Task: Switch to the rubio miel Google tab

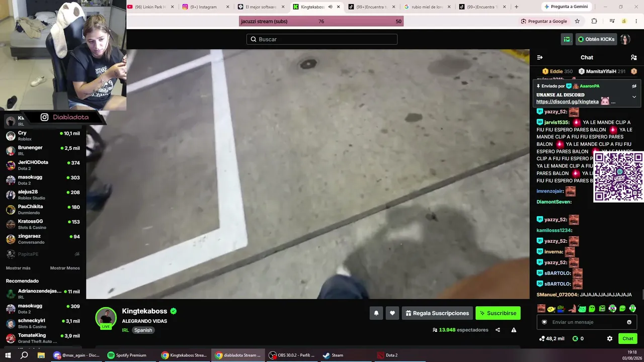Action: click(x=426, y=7)
